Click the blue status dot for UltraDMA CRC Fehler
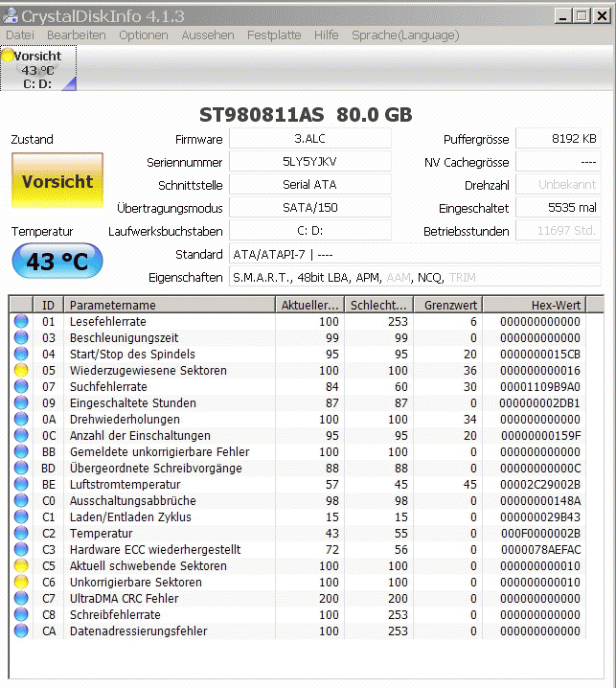This screenshot has width=616, height=688. coord(21,598)
